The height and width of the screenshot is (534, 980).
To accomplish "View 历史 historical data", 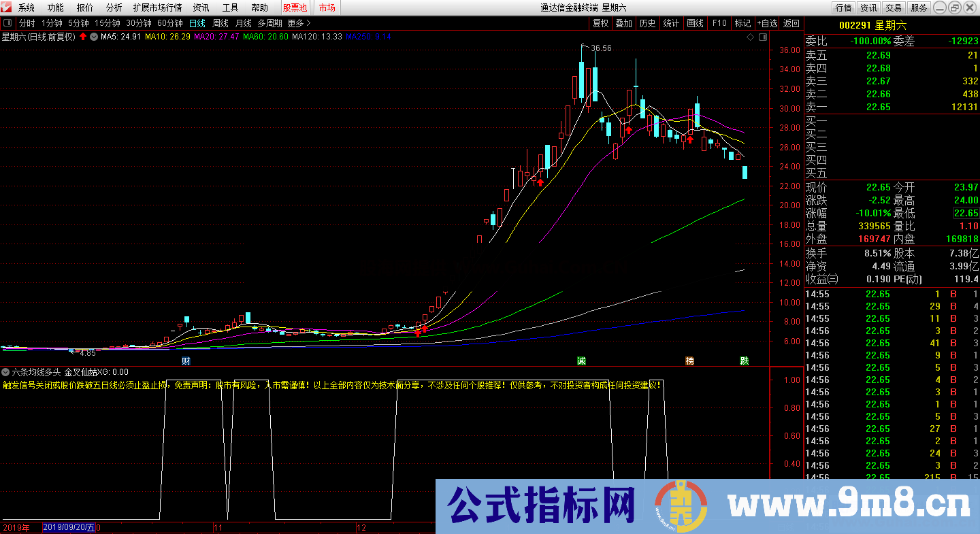I will 647,22.
